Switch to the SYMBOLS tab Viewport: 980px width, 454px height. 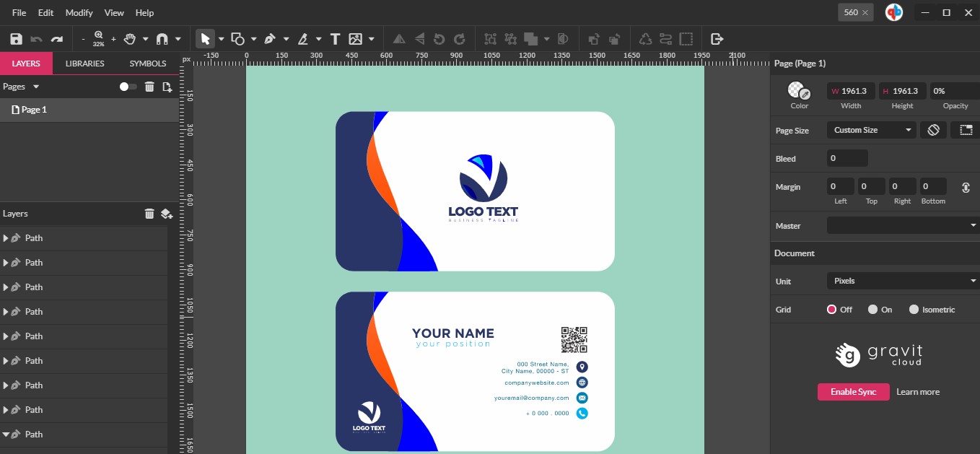tap(146, 63)
